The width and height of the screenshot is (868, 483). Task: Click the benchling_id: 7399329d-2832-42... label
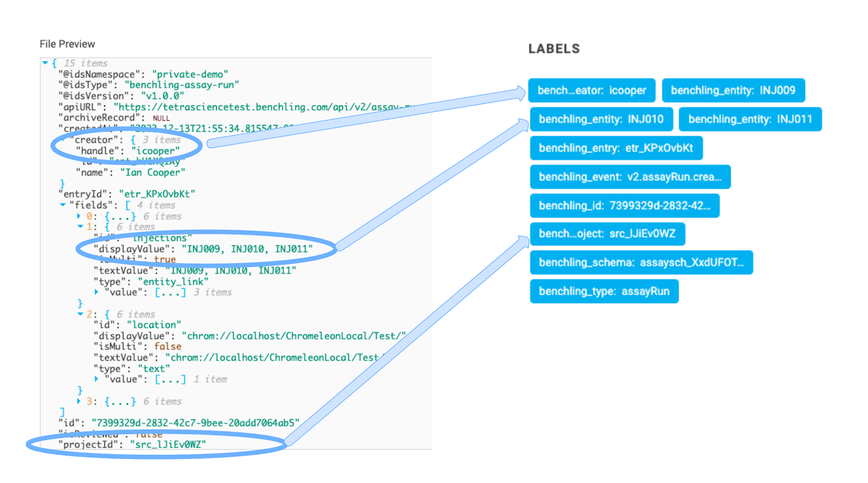[625, 206]
